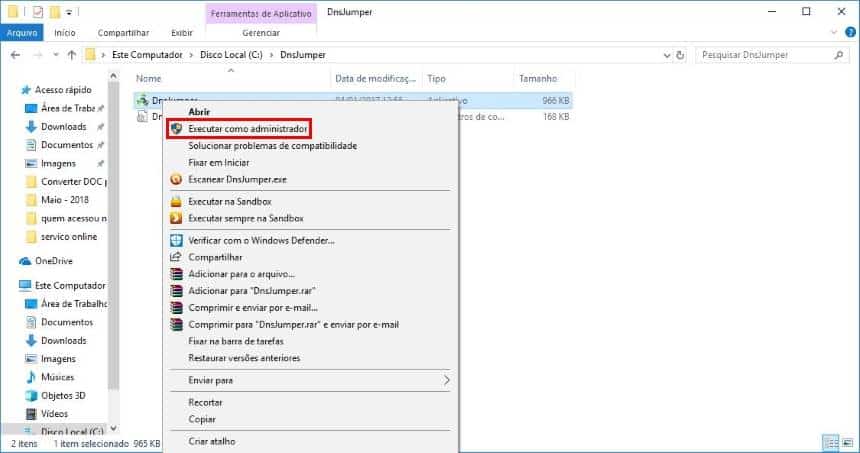Image resolution: width=860 pixels, height=453 pixels.
Task: Open the help question mark icon
Action: point(850,32)
